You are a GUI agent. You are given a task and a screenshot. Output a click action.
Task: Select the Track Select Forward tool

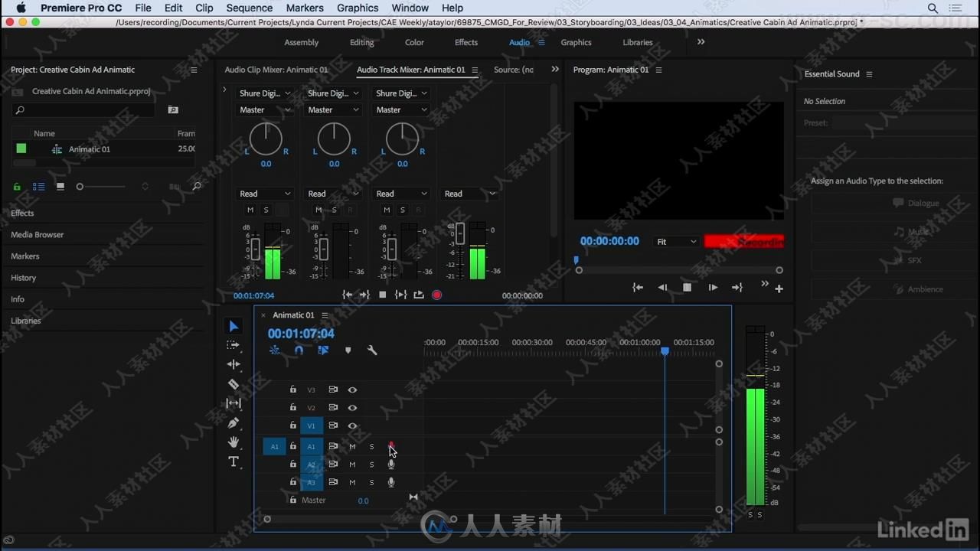pos(234,345)
